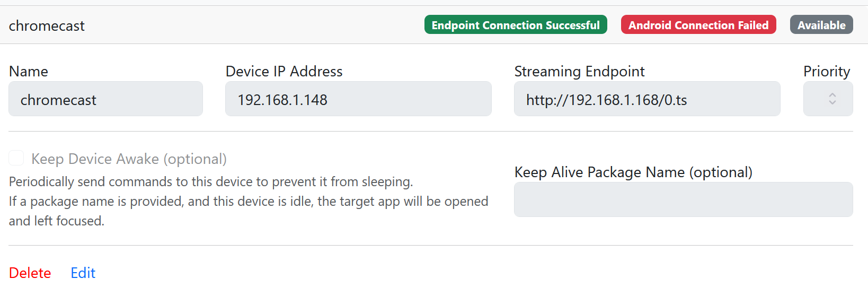Screen dimensions: 868x296
Task: Click the Android Connection Failed badge
Action: (x=698, y=25)
